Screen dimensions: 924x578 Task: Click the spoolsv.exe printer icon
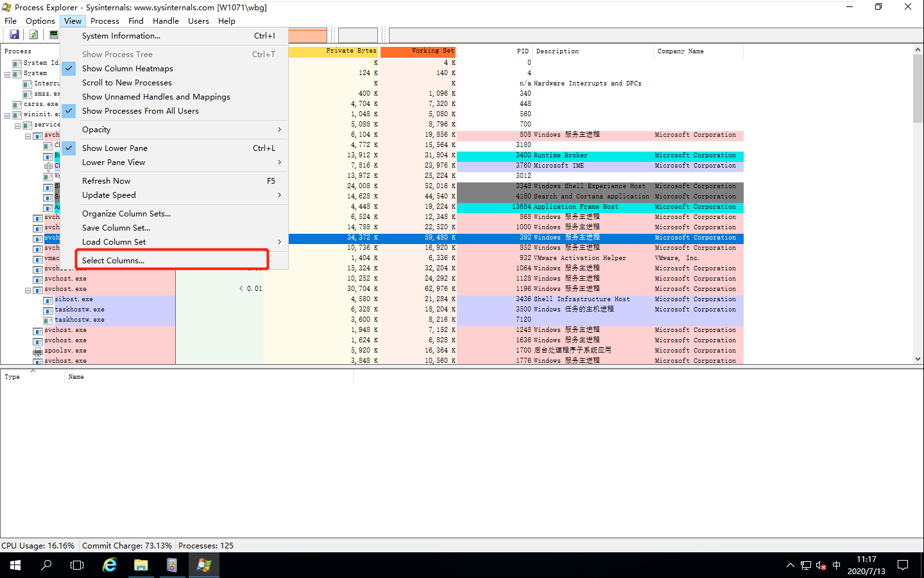38,351
